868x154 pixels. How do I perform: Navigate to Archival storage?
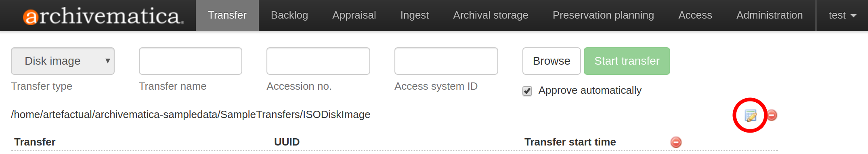coord(491,15)
